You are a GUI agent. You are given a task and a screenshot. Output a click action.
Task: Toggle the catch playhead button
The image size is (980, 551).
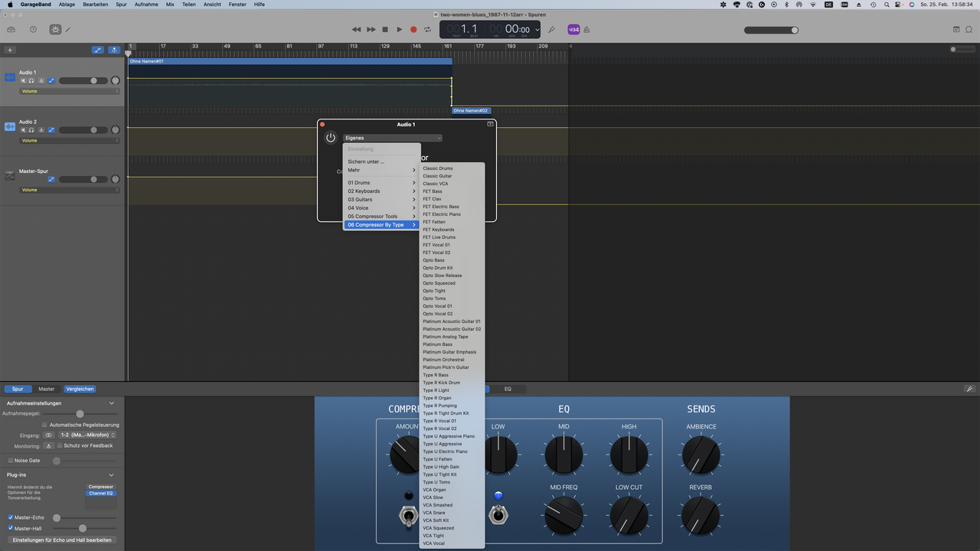(x=114, y=50)
